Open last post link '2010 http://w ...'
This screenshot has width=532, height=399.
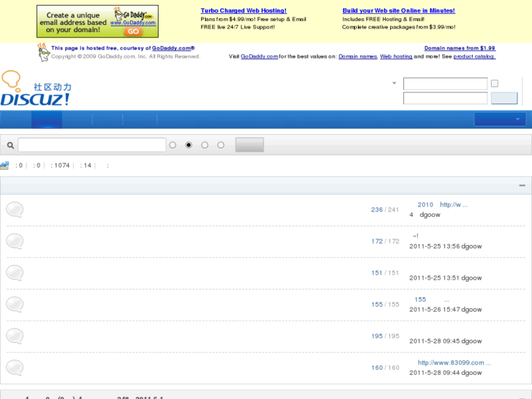tap(443, 205)
